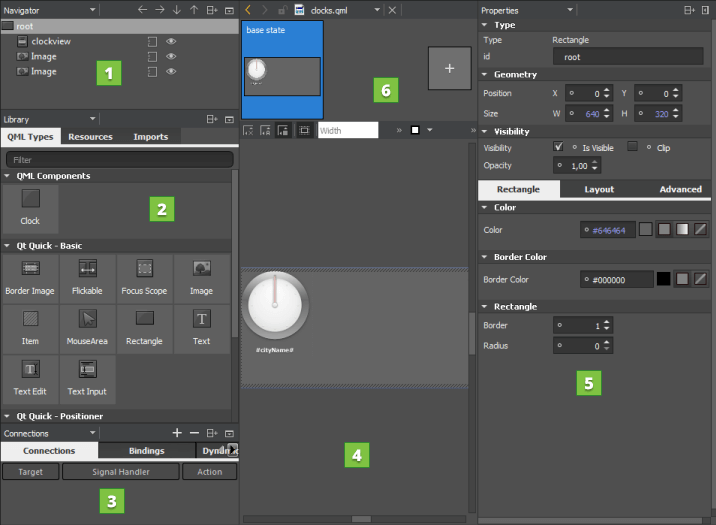Select the Flickable type
This screenshot has height=525, width=716.
87,278
